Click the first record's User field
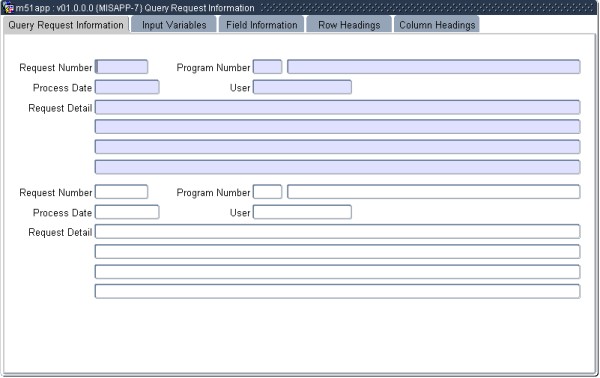 click(x=302, y=87)
